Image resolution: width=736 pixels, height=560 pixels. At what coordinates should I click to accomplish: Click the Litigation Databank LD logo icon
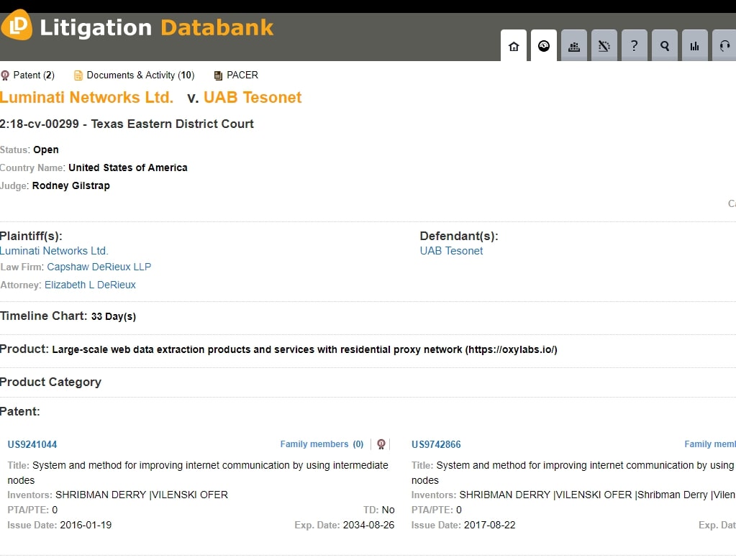(17, 25)
